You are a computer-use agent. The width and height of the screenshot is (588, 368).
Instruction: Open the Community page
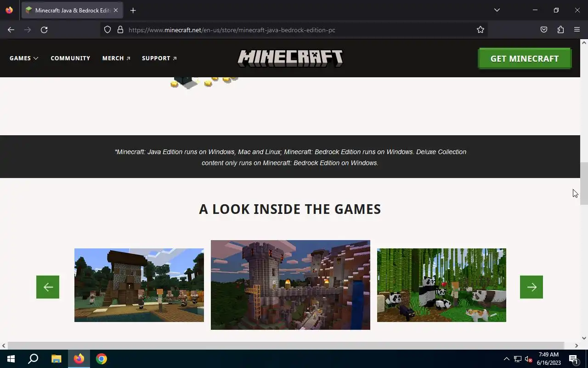[x=70, y=58]
